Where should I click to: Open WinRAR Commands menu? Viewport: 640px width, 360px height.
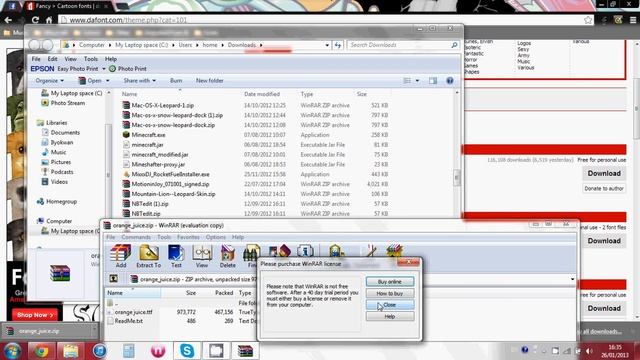(136, 237)
